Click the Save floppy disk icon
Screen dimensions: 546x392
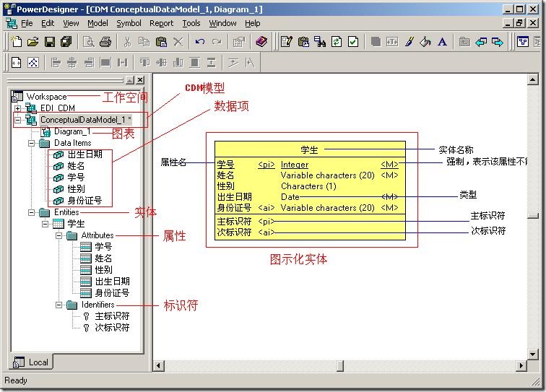click(50, 42)
